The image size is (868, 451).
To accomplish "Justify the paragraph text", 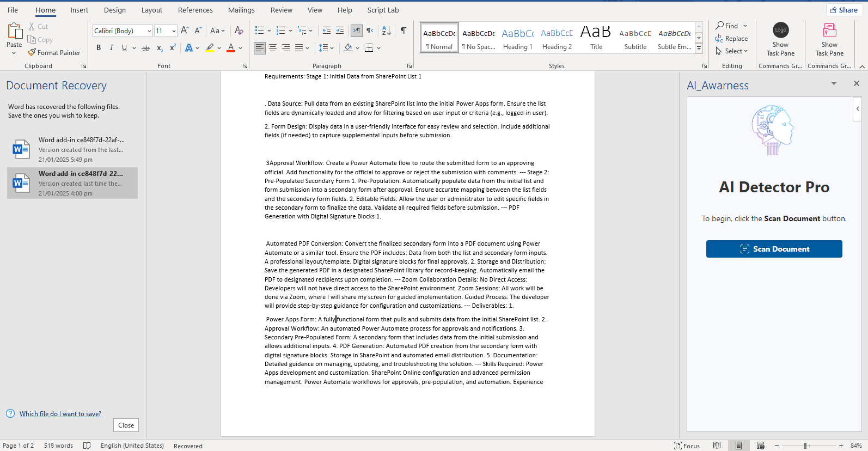I will point(299,48).
